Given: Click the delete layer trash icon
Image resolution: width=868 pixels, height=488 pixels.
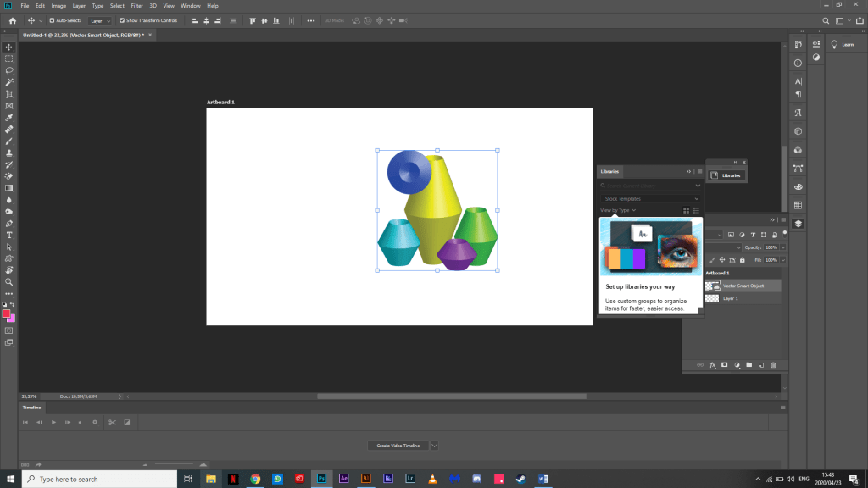Looking at the screenshot, I should click(x=773, y=365).
